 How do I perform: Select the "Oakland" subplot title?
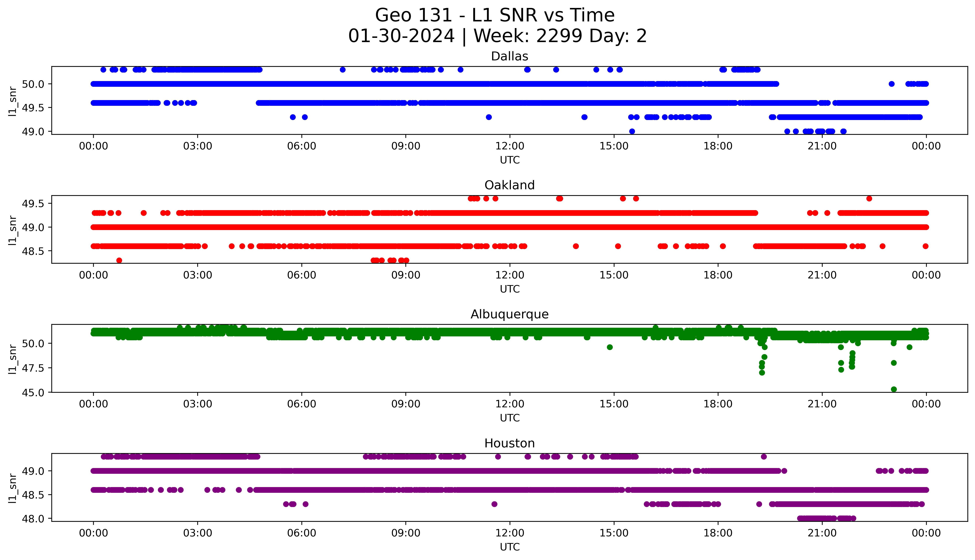[510, 185]
